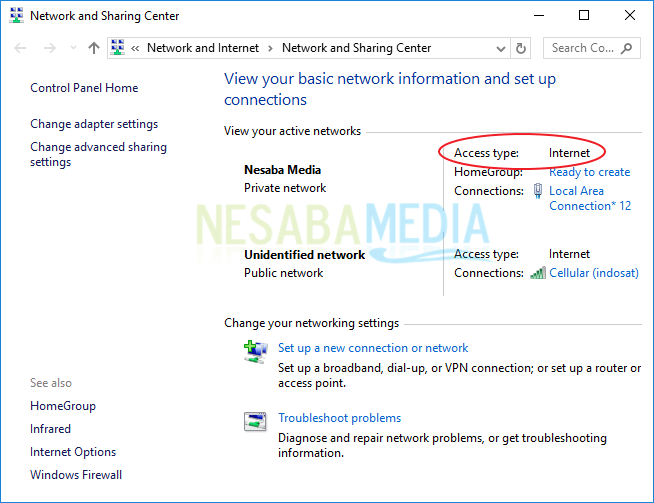Open the Cellular (indosat) connection
654x503 pixels.
click(593, 273)
